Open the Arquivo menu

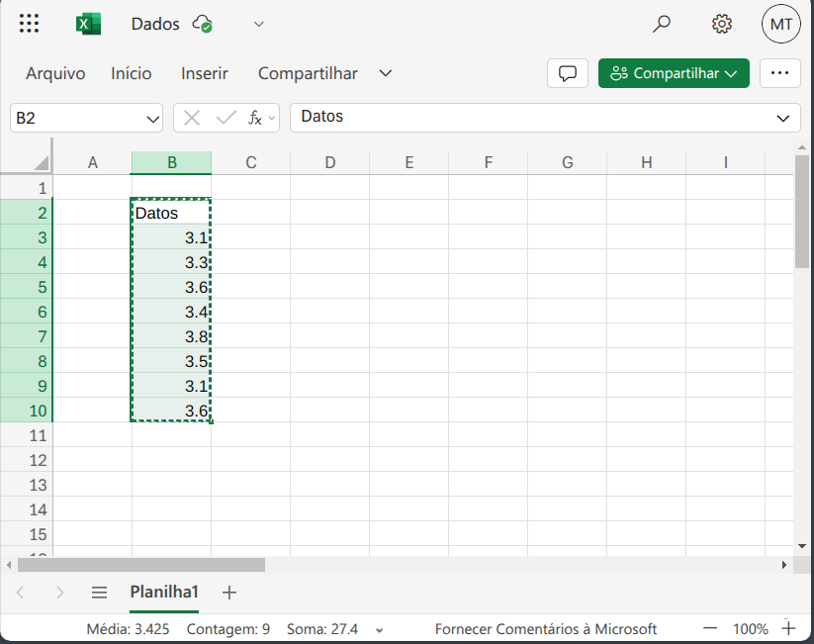point(55,73)
